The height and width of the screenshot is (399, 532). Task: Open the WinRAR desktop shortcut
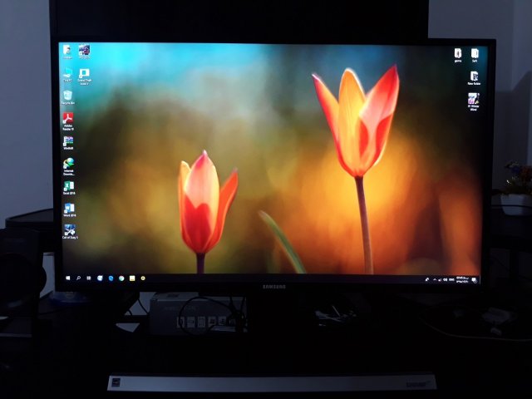coord(68,142)
